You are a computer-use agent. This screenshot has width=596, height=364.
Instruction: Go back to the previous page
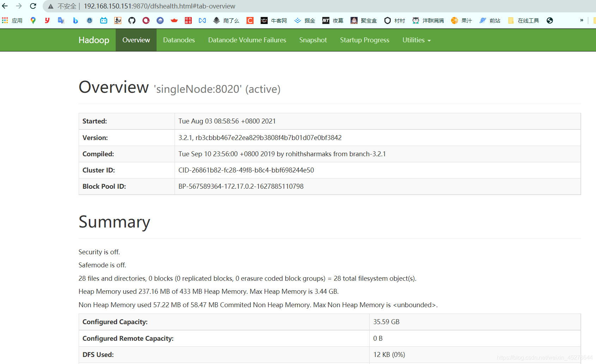coord(5,6)
